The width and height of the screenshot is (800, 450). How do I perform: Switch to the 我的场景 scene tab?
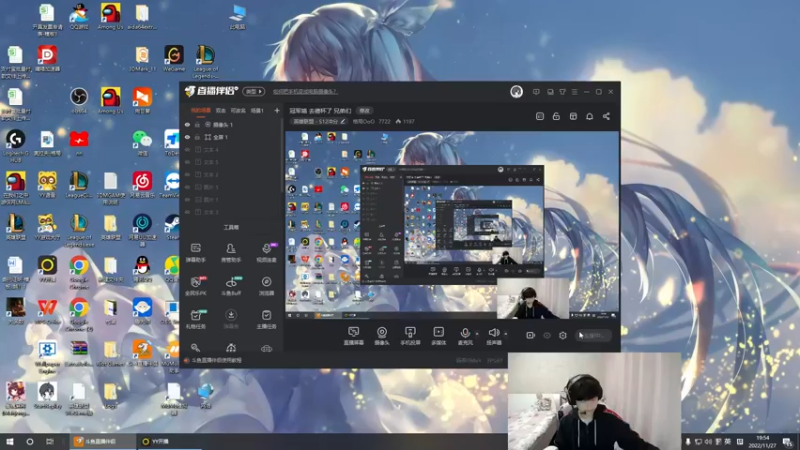[201, 110]
